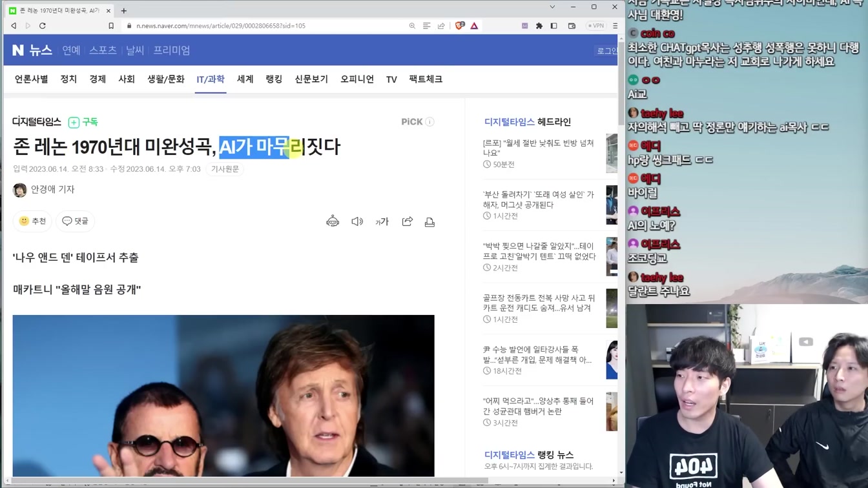Screen dimensions: 868x488
Task: Open headline about 알박기 텐트
Action: click(x=539, y=251)
